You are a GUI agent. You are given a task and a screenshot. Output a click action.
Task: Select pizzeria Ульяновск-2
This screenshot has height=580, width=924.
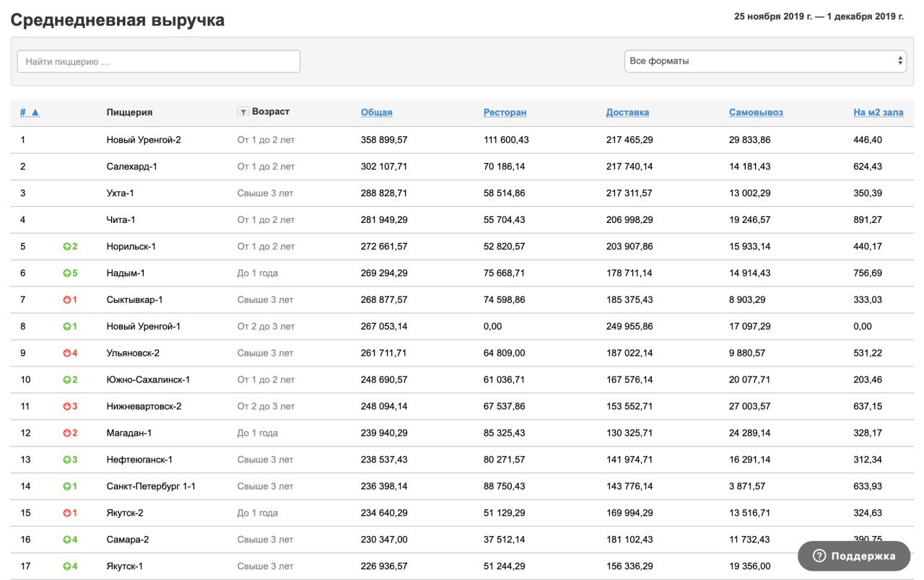click(134, 353)
